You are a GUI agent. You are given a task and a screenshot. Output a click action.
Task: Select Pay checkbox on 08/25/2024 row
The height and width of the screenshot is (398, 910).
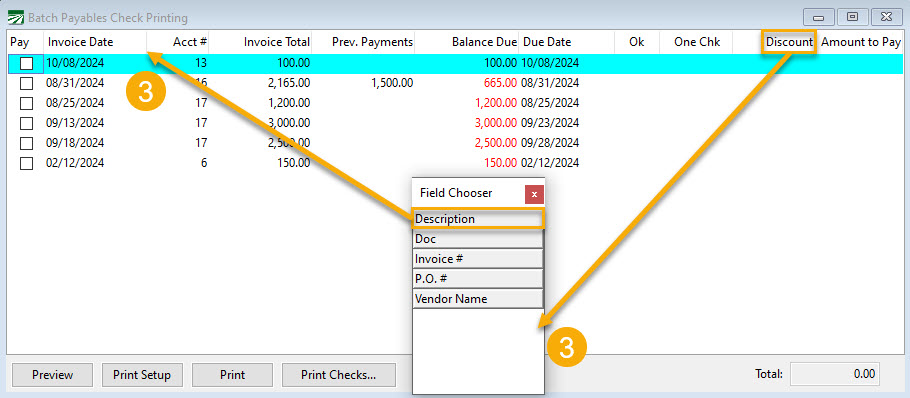(26, 103)
